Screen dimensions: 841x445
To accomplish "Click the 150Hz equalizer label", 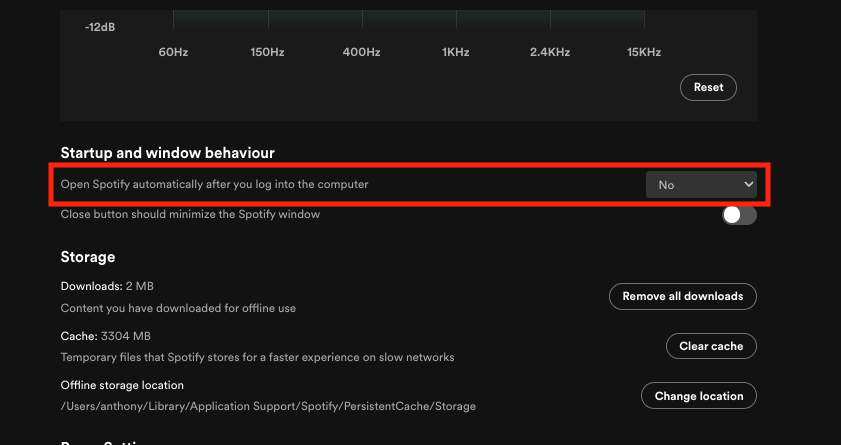I will 267,52.
